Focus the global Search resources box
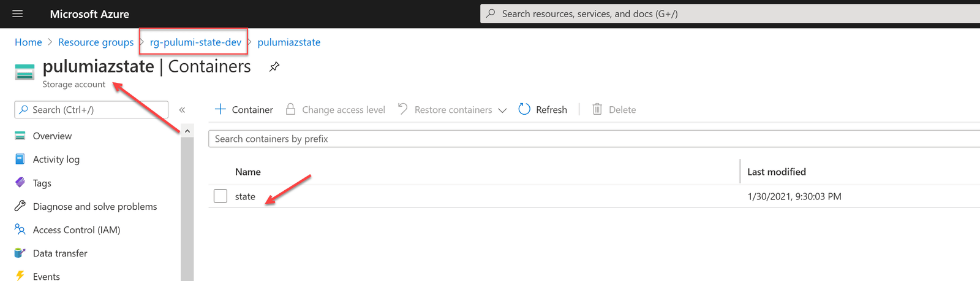Screen dimensions: 980x281 click(730, 13)
